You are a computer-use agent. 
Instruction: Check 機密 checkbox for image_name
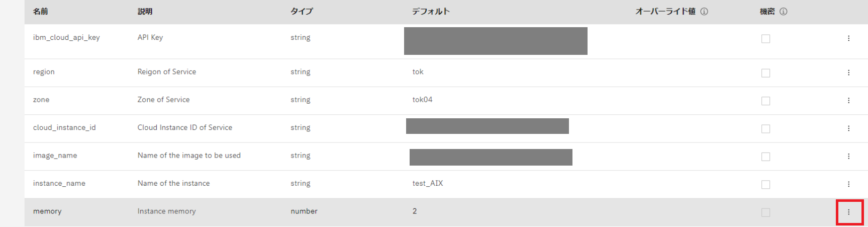coord(765,157)
